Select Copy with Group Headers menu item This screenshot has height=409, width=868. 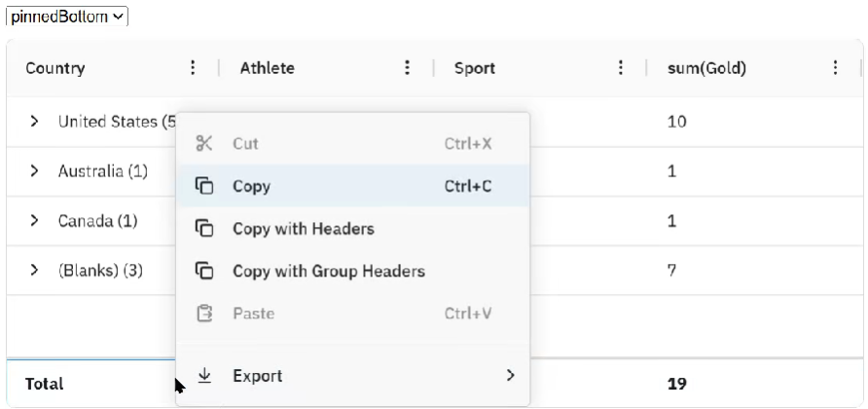329,271
